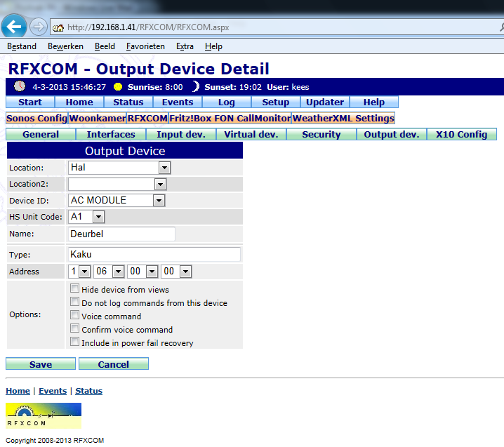
Task: Open the Bewerken menu
Action: (65, 46)
